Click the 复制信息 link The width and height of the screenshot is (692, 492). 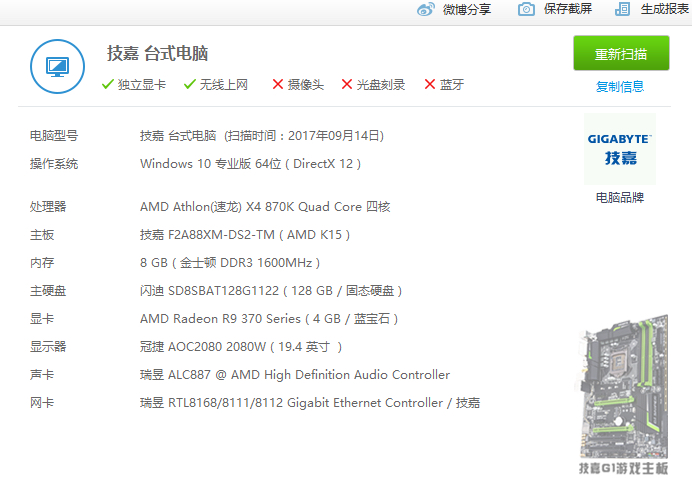coord(620,86)
